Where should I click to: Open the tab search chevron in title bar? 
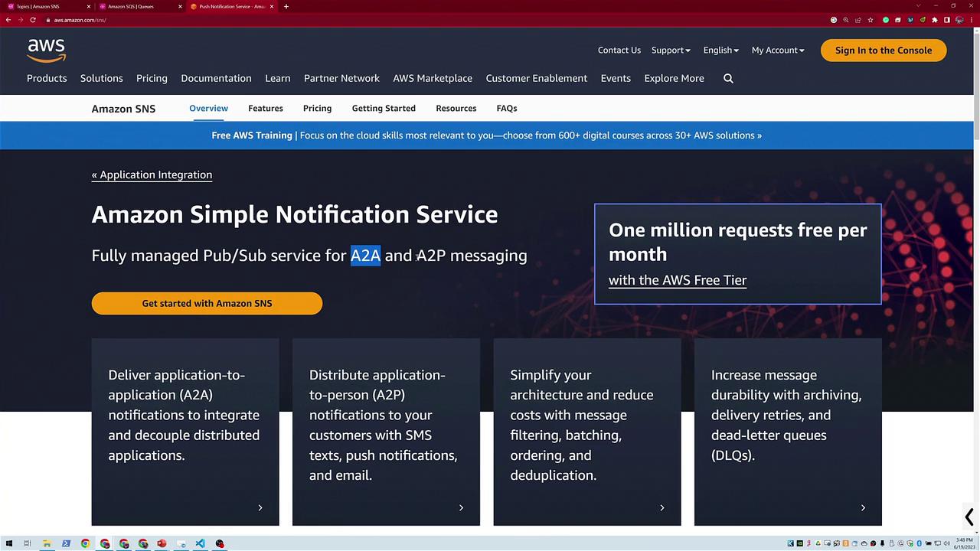coord(918,6)
